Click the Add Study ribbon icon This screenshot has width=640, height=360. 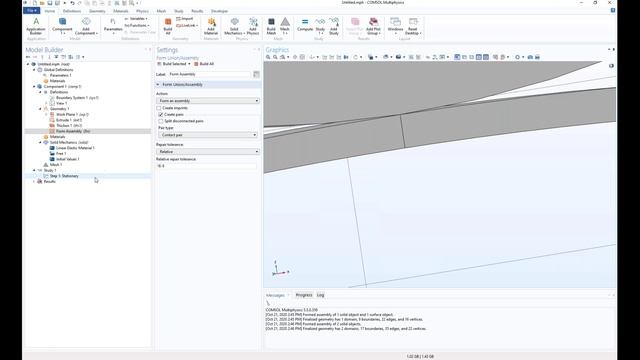[x=334, y=26]
